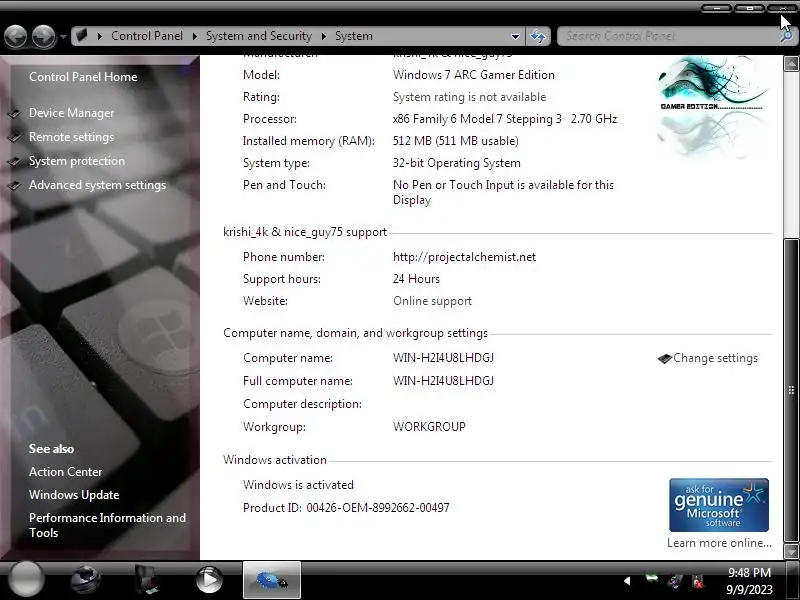The image size is (800, 600).
Task: Click the shield icon beside Advanced system settings
Action: tap(14, 185)
